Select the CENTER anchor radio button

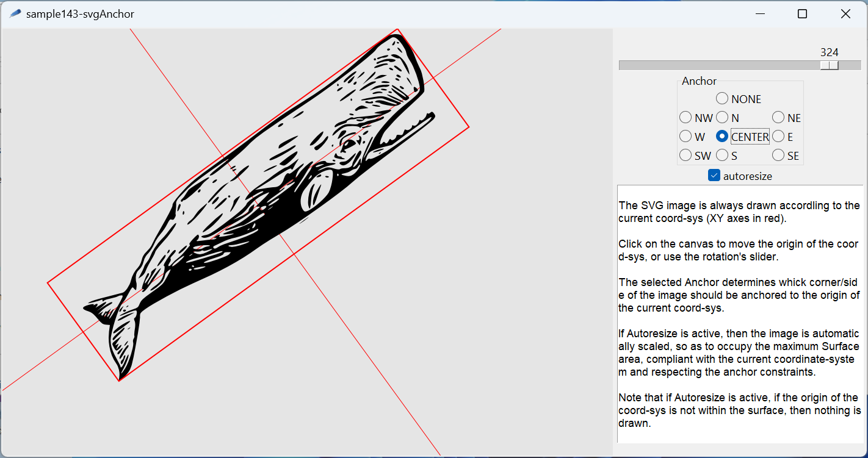tap(743, 137)
